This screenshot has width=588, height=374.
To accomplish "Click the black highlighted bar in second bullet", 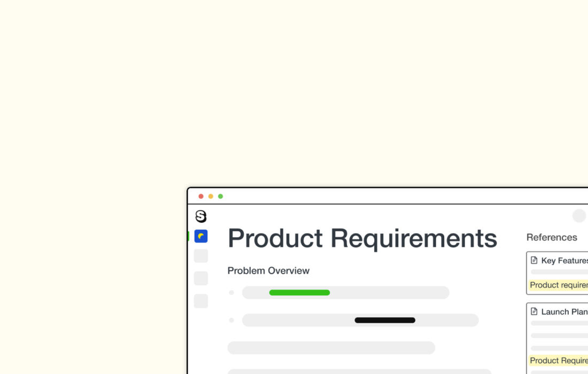I will (385, 321).
